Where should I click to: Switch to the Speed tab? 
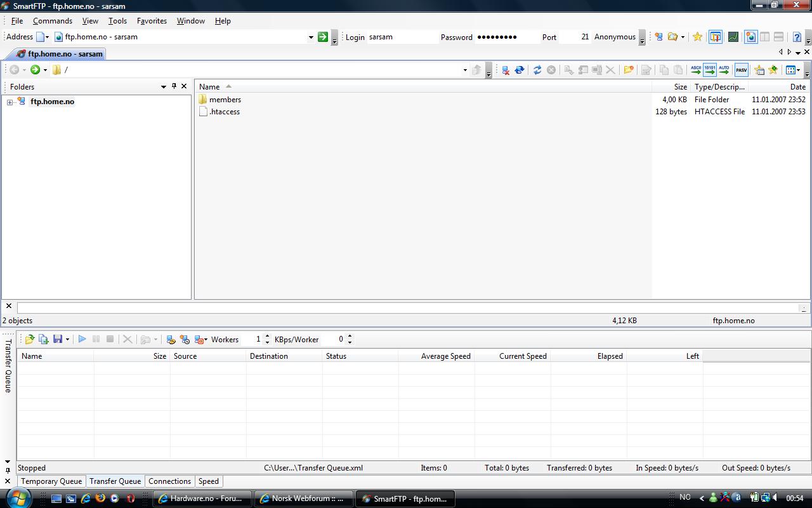click(208, 481)
